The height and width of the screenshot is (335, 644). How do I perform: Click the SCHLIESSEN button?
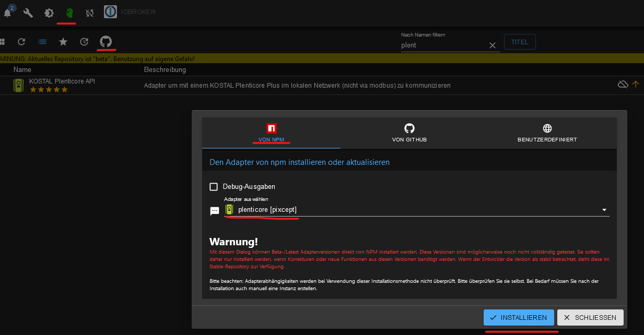pyautogui.click(x=590, y=317)
